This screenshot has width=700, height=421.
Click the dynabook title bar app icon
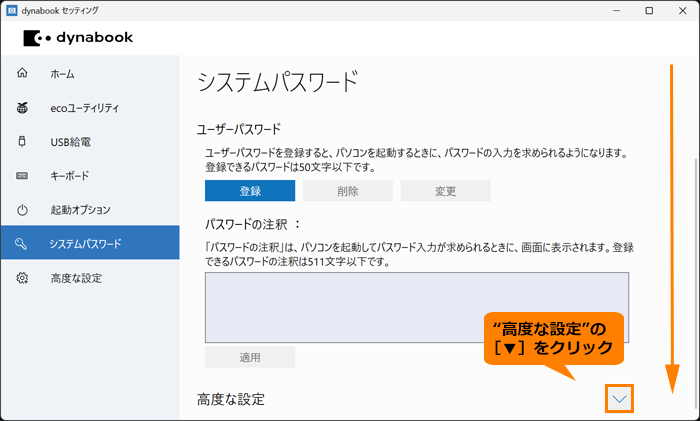click(12, 10)
